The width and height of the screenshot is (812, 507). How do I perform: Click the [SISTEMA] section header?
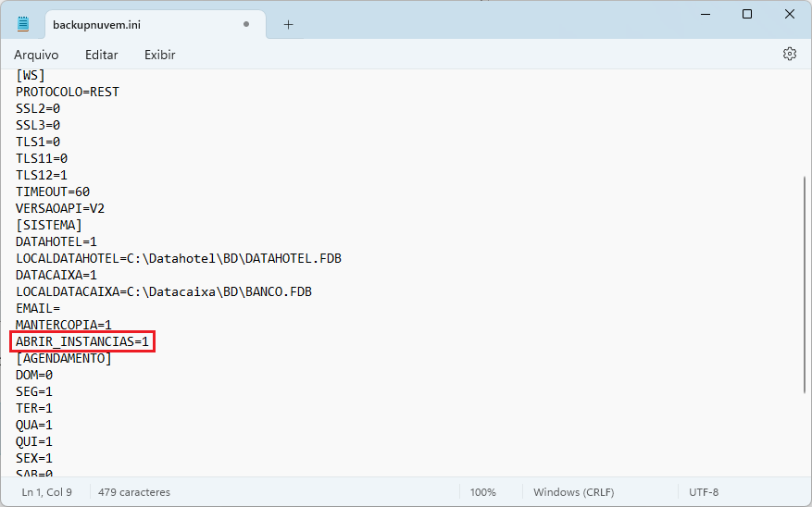(49, 225)
